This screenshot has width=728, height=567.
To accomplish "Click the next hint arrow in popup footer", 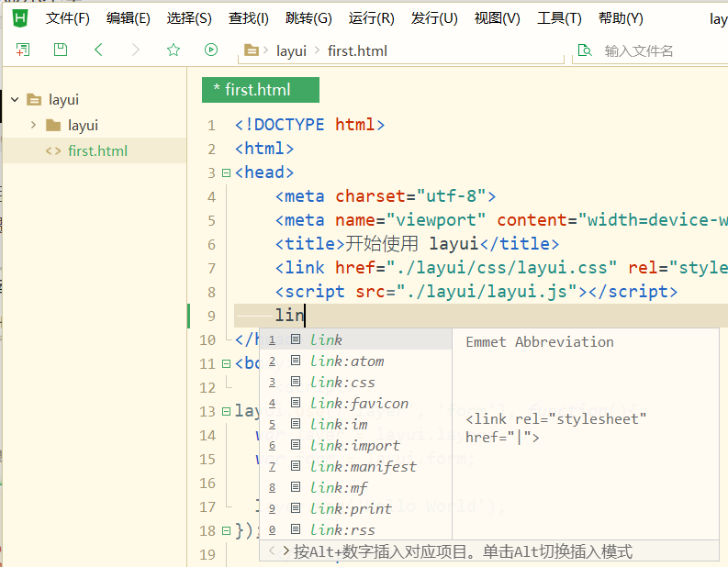I will click(x=286, y=550).
